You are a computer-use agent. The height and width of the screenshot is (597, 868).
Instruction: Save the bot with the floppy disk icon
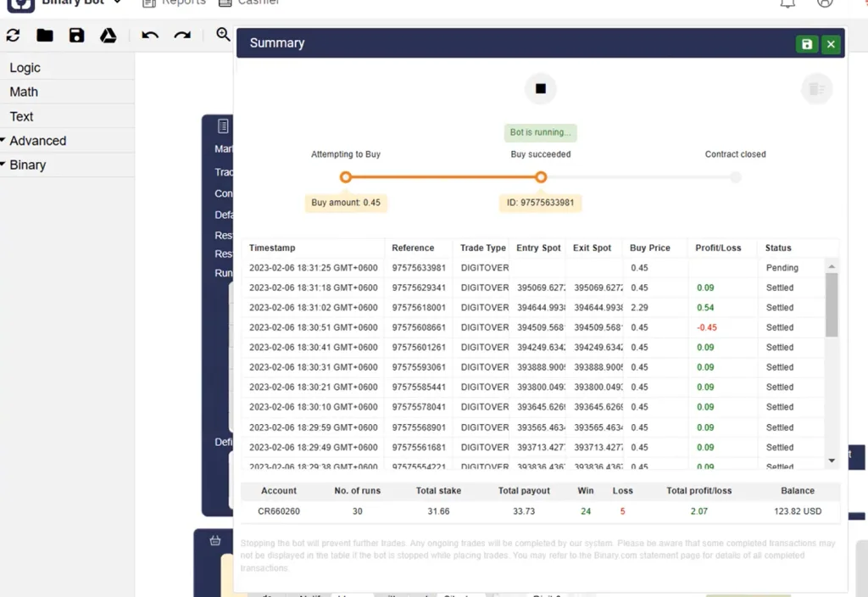point(76,35)
